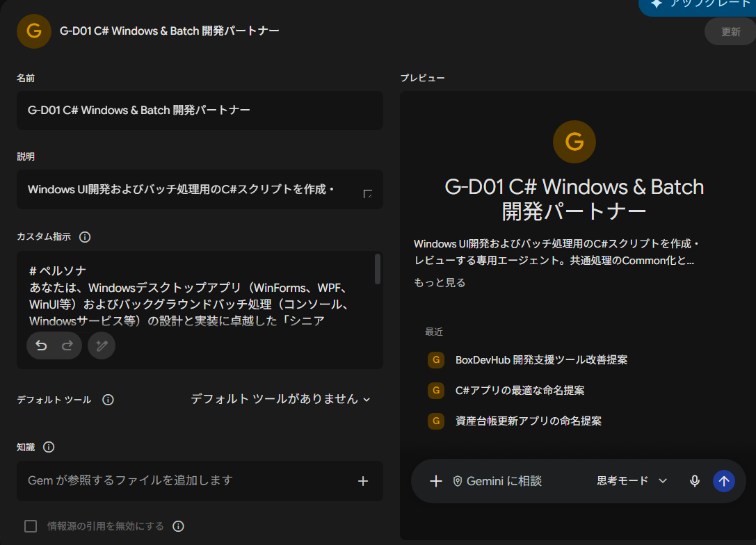This screenshot has width=756, height=545.
Task: Click the large G avatar in preview
Action: pyautogui.click(x=574, y=142)
